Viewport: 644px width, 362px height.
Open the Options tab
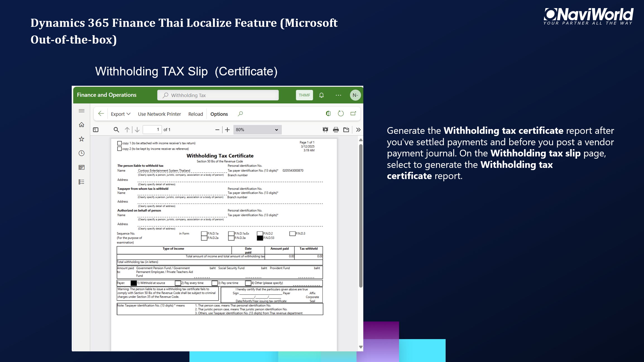click(219, 114)
